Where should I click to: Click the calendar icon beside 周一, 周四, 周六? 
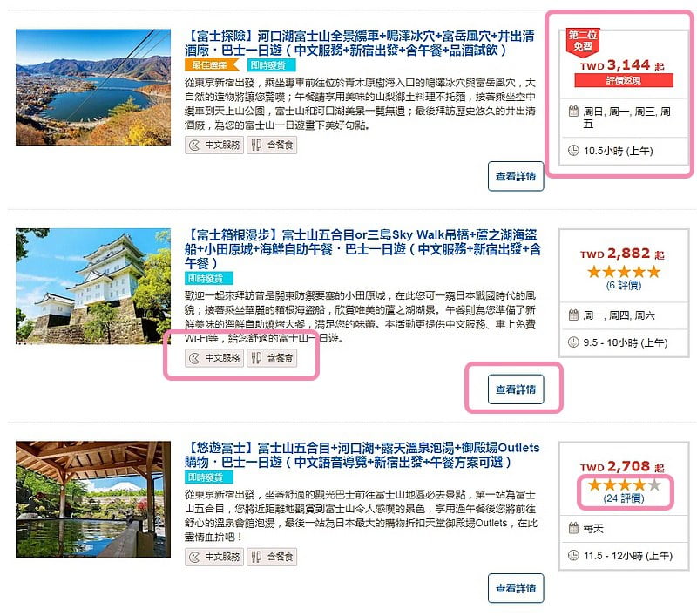click(573, 315)
